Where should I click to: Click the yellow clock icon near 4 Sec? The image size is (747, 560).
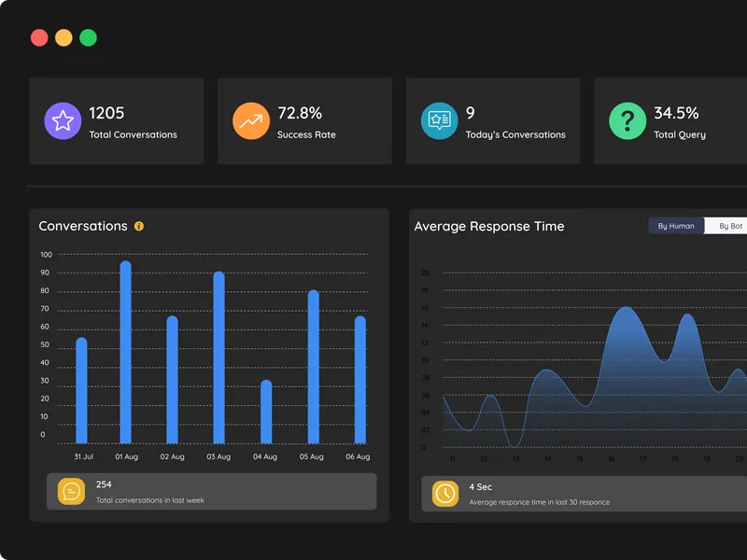tap(445, 494)
